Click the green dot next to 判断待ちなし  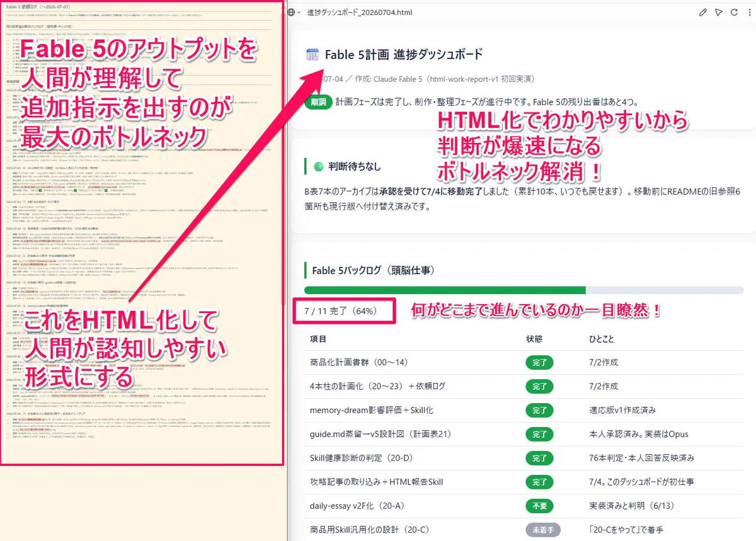318,167
